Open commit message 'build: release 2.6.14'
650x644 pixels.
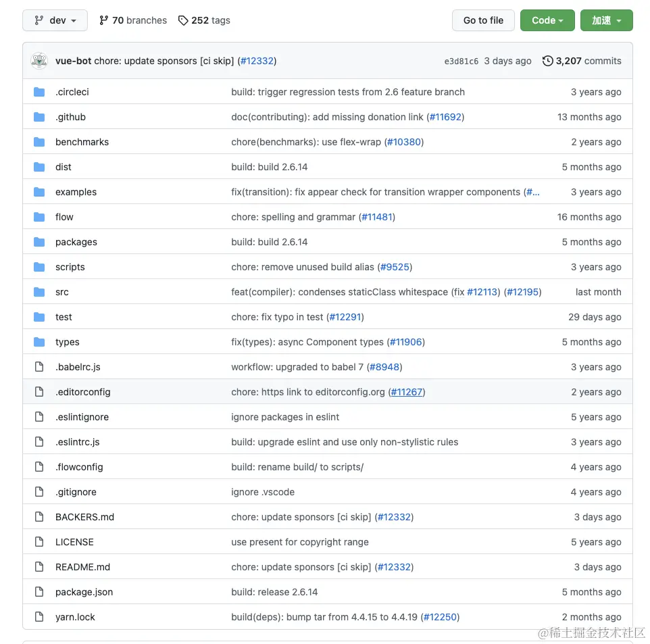pos(274,592)
